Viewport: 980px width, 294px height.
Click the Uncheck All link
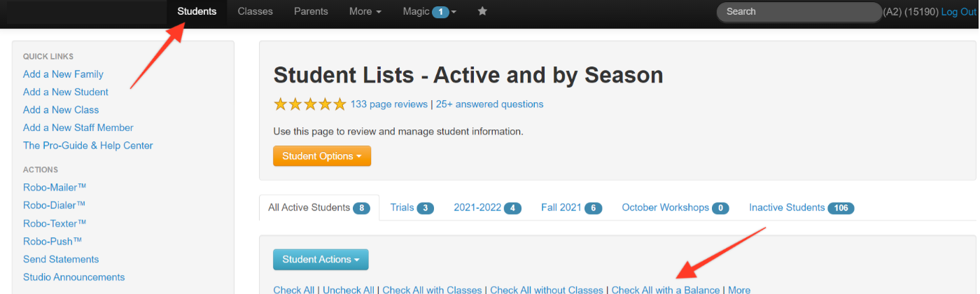pos(348,290)
